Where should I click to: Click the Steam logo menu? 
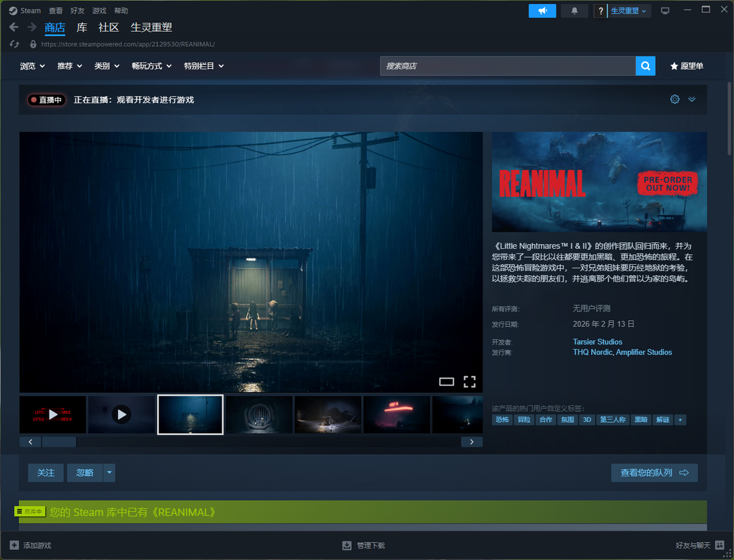[25, 10]
